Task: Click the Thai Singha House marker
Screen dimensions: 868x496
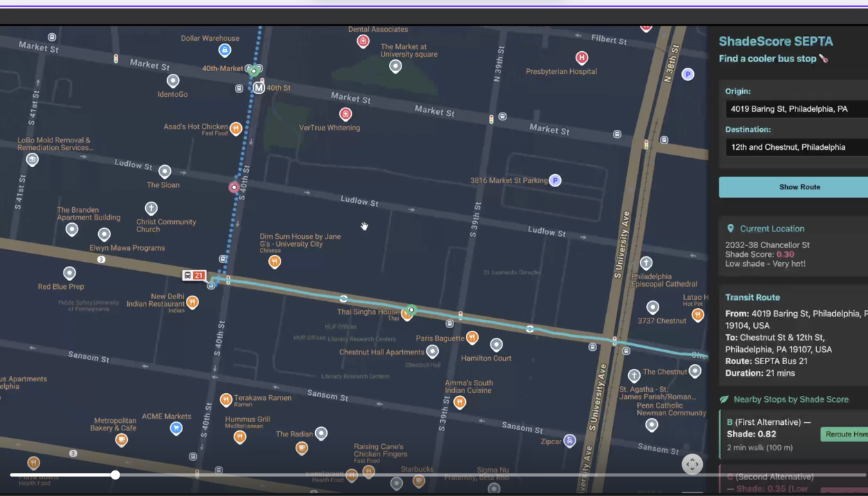Action: [x=406, y=315]
